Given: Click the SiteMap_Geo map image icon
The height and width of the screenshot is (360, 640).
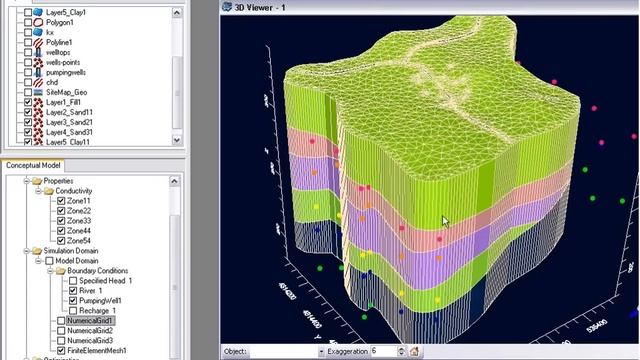Looking at the screenshot, I should coord(38,92).
